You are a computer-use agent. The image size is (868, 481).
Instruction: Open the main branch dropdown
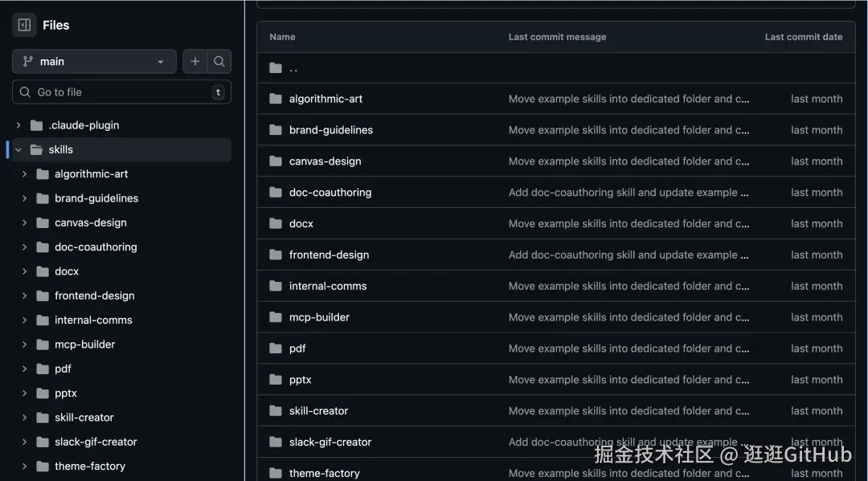[93, 61]
